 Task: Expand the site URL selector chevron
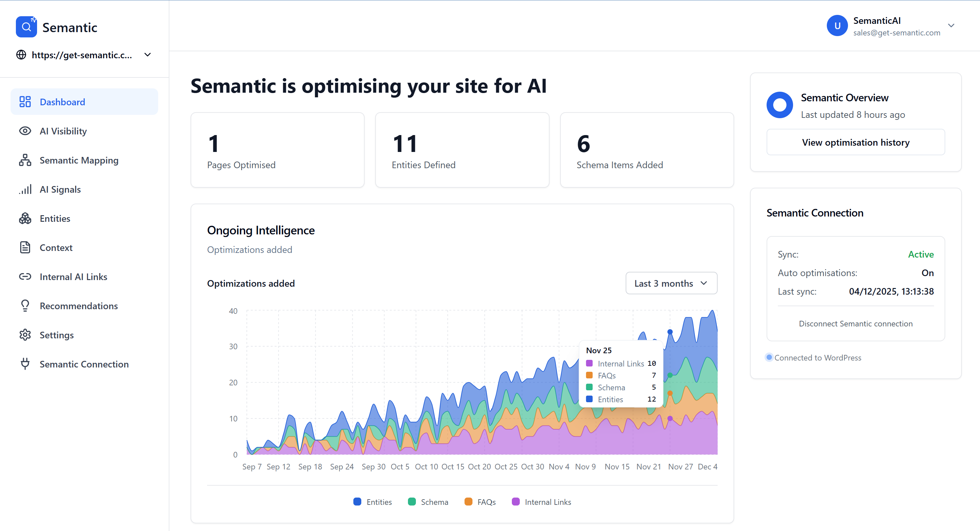click(x=148, y=55)
